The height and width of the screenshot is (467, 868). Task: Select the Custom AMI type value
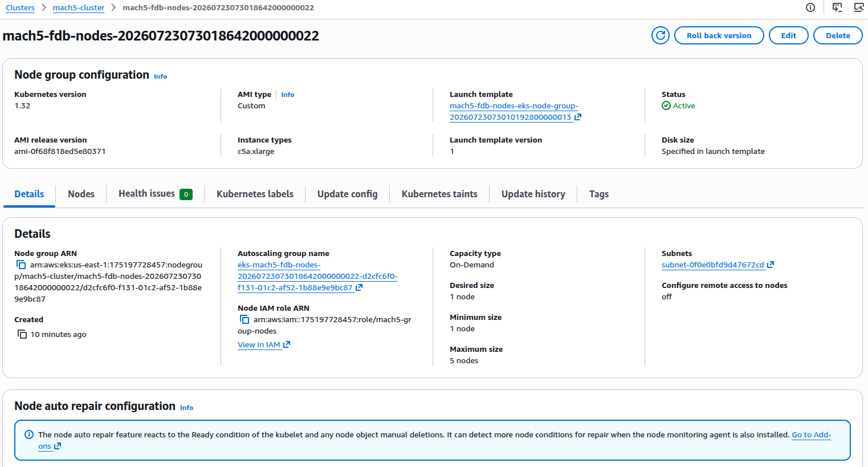[251, 105]
